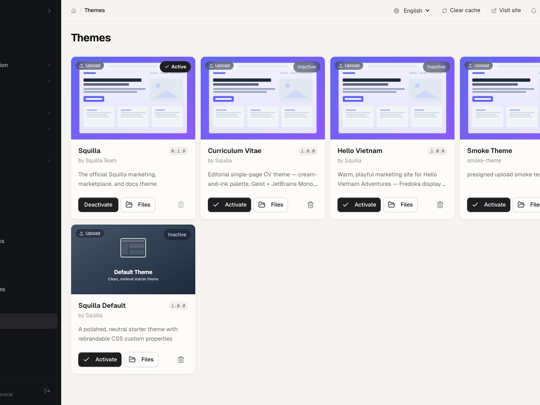Activate the Smoke Theme

click(488, 205)
